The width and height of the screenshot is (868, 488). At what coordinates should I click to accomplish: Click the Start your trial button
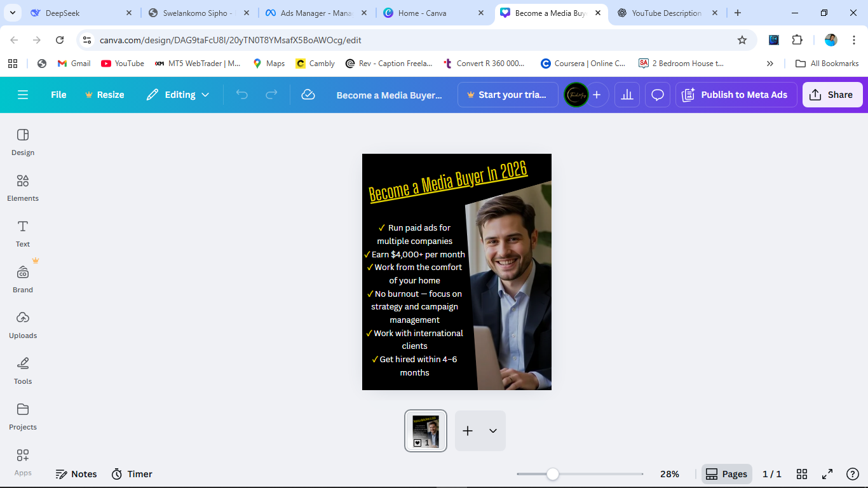(x=508, y=95)
